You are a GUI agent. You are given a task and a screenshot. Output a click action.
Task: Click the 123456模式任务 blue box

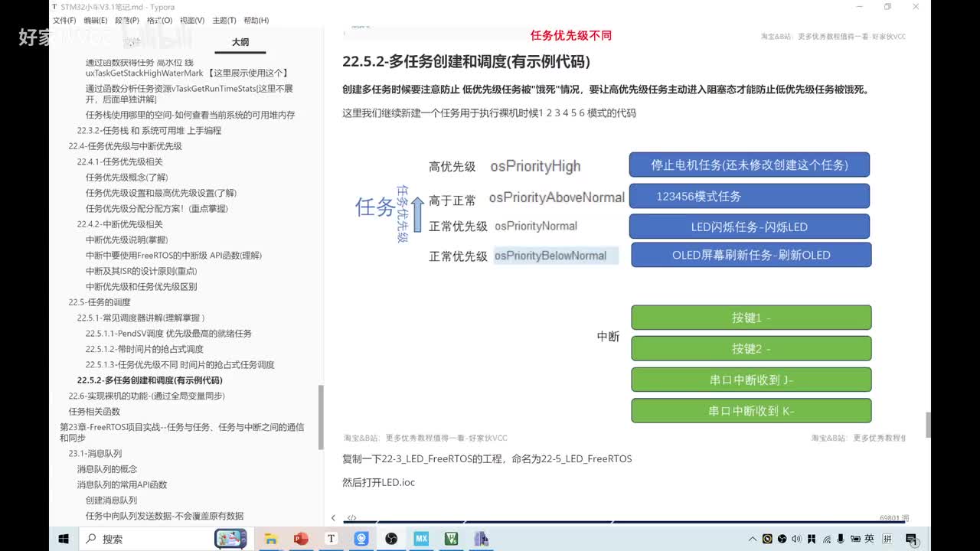pos(749,196)
